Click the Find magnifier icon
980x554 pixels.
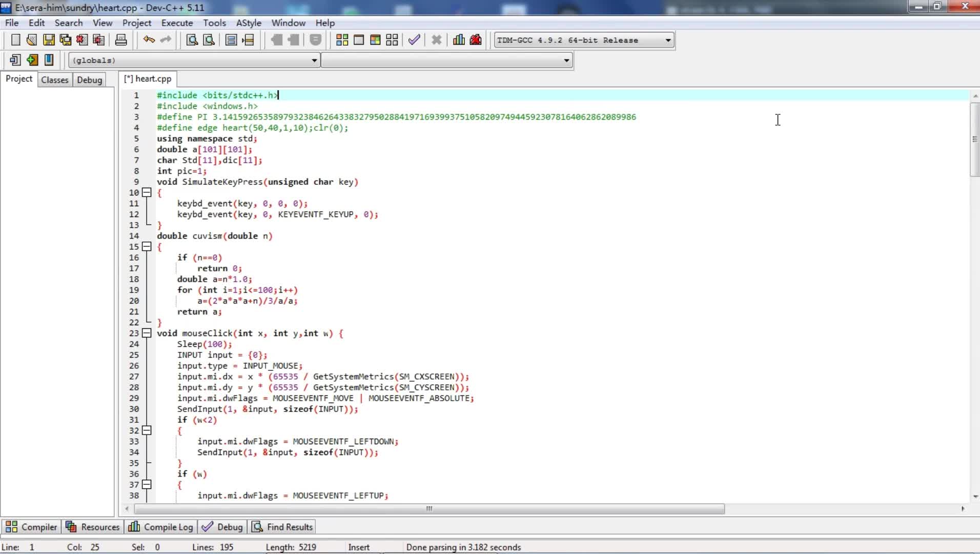192,40
